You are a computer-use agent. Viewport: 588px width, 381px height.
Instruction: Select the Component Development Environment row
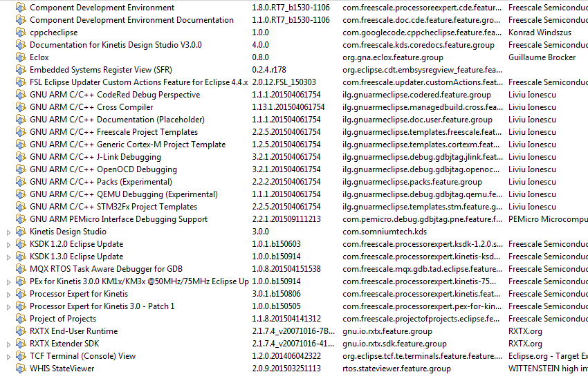tap(294, 8)
